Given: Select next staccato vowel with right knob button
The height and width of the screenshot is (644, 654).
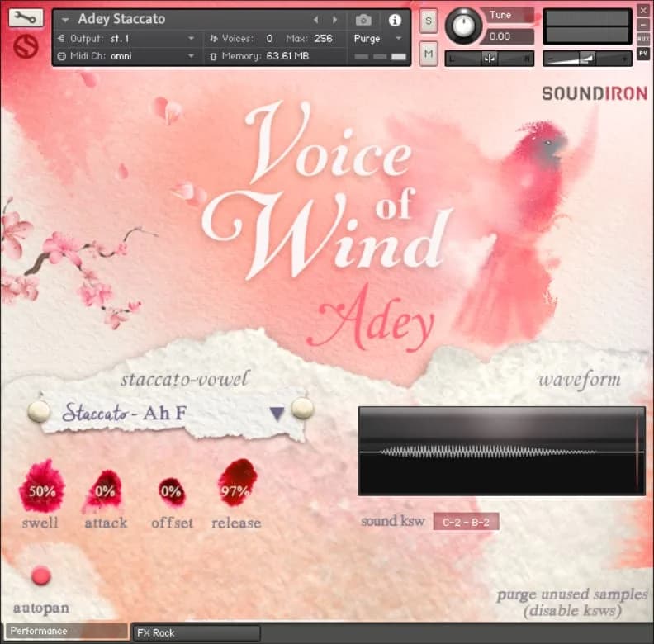Looking at the screenshot, I should click(302, 409).
